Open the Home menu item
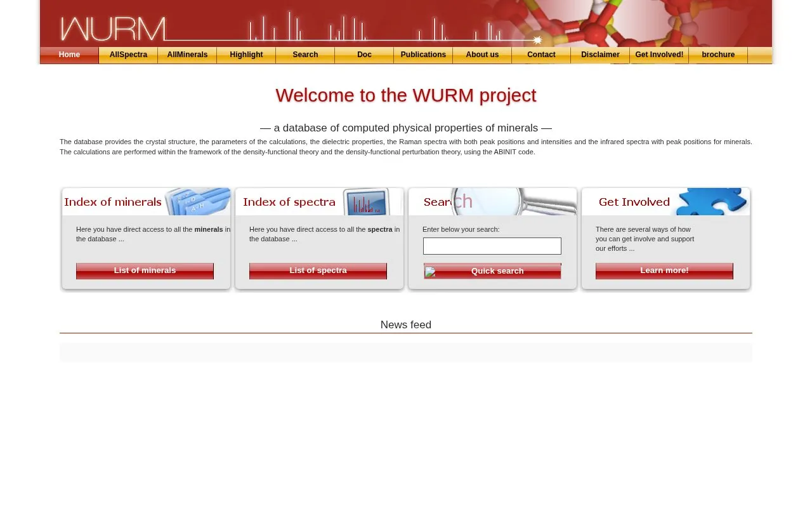 [x=69, y=55]
